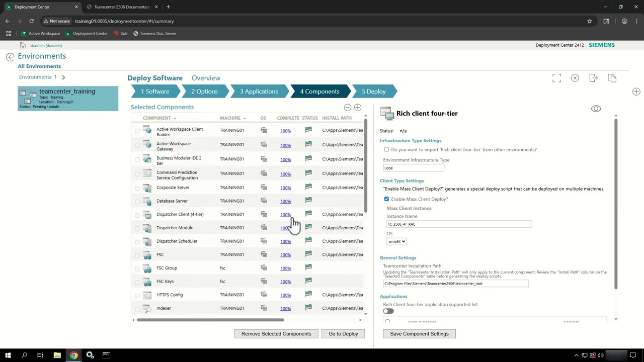The width and height of the screenshot is (644, 362).
Task: Click the Active Workspace Client Builder component icon
Action: pos(147,130)
